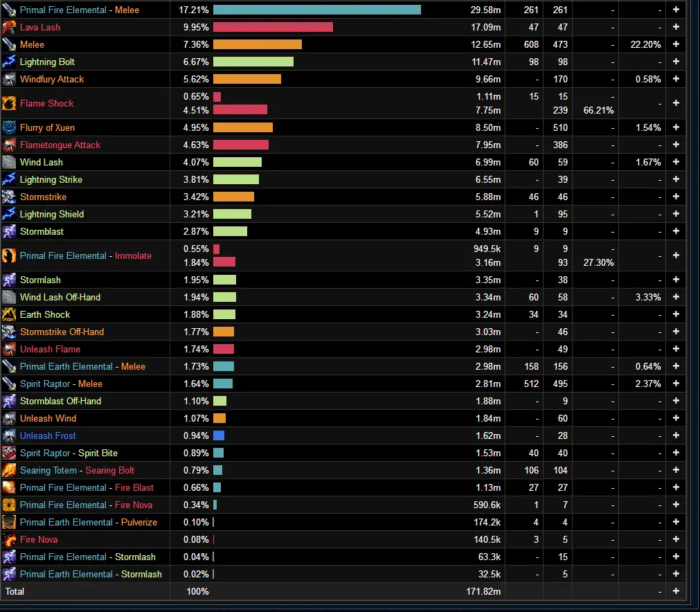Click the Primal Fire Elemental Immolate icon

tap(9, 255)
